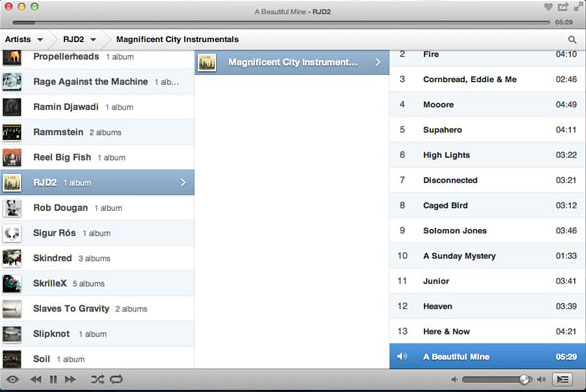Toggle shuffle mode
This screenshot has width=586, height=392.
point(98,379)
